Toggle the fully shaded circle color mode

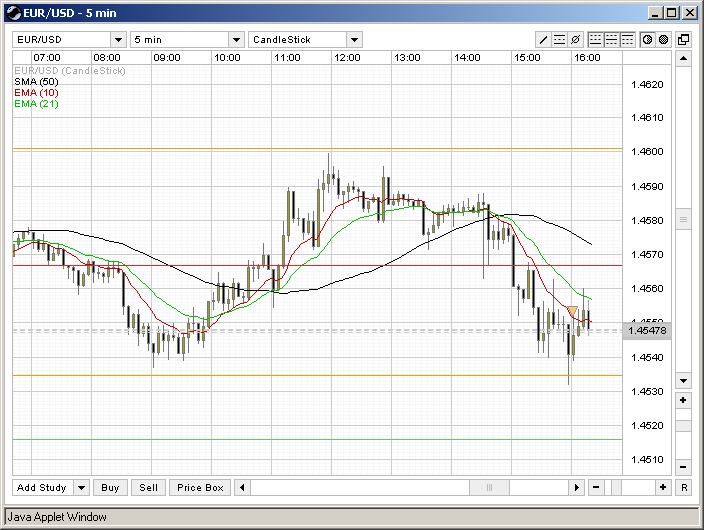(662, 40)
